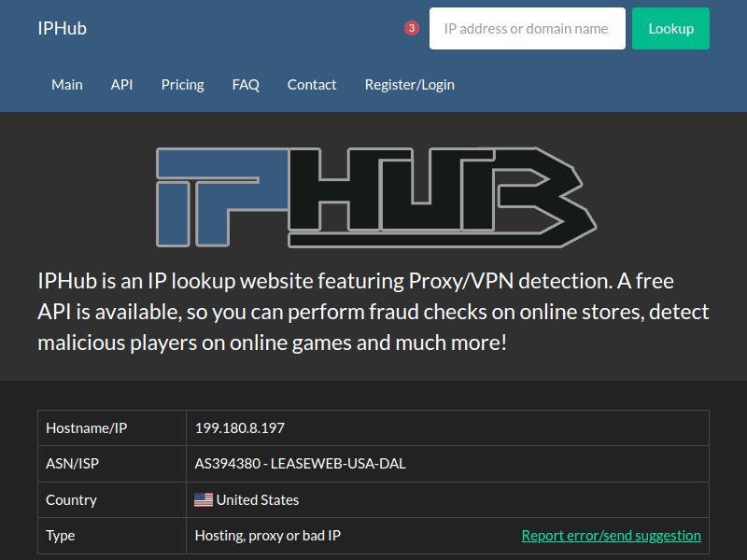The image size is (747, 560).
Task: Select Pricing in the navigation bar
Action: coord(182,84)
